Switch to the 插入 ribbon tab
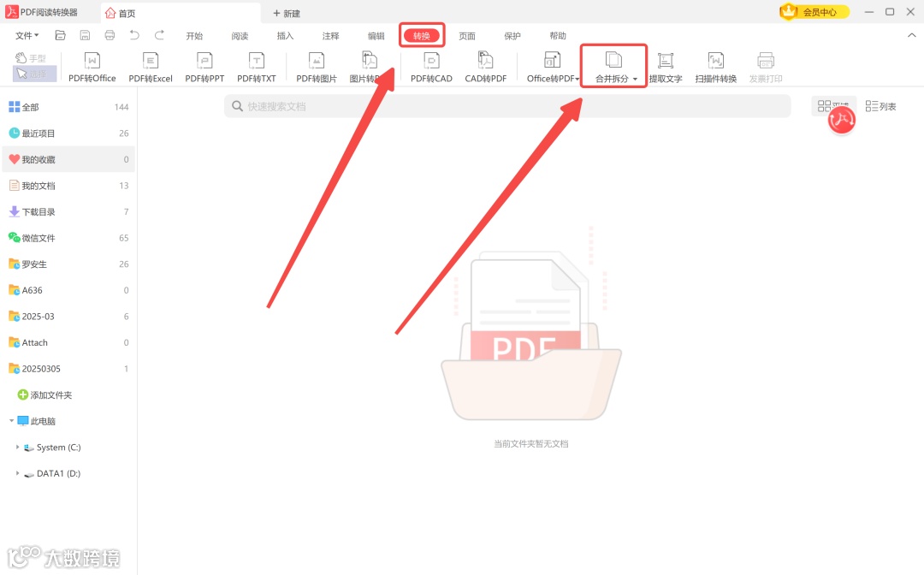This screenshot has width=924, height=575. click(x=285, y=36)
